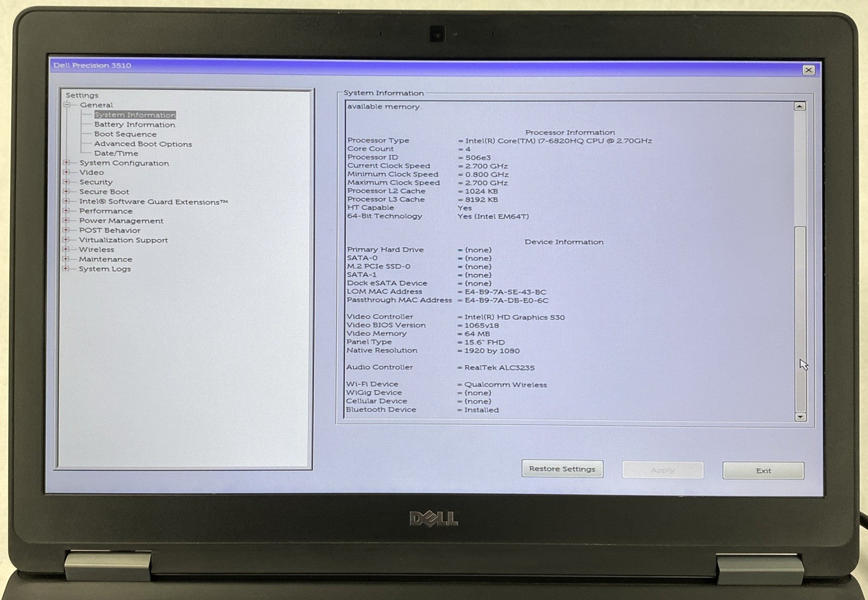Open Boot Sequence settings
868x600 pixels.
point(125,134)
